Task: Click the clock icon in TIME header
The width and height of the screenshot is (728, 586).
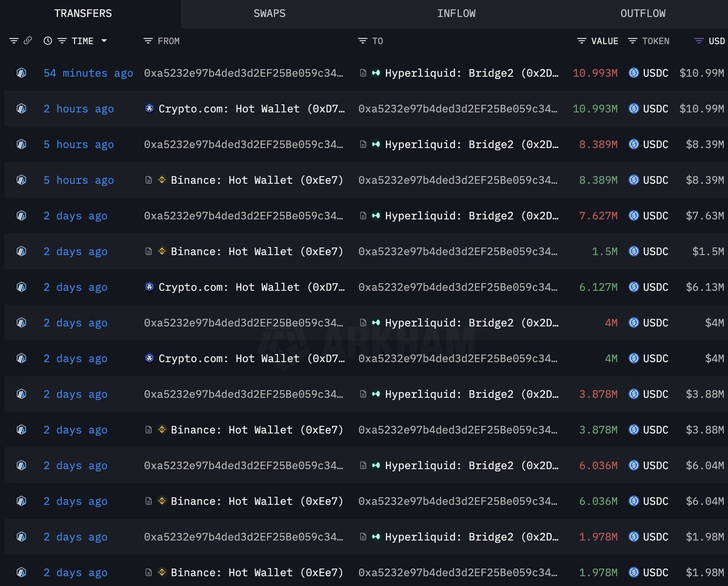Action: tap(48, 41)
